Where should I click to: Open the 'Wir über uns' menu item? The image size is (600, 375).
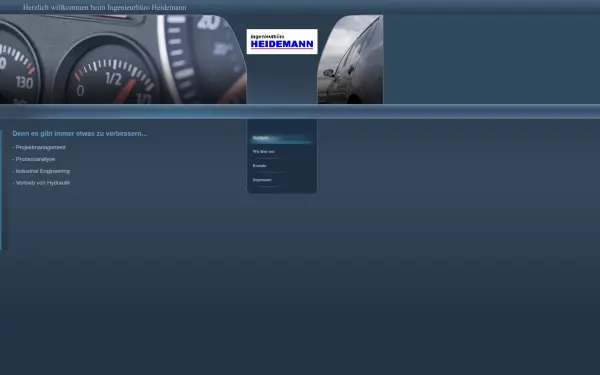(x=264, y=152)
